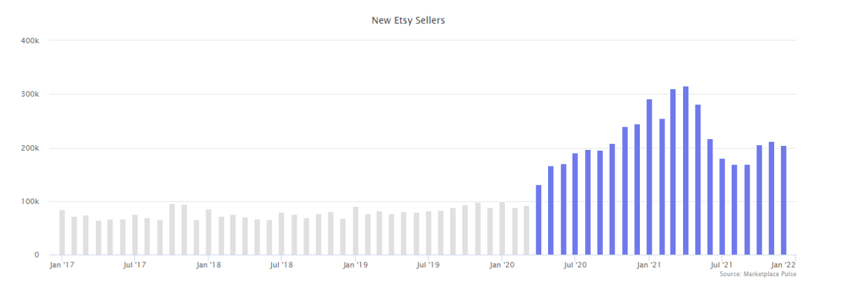Click the 'New Etsy Sellers' chart title
This screenshot has height=287, width=868.
[x=408, y=21]
